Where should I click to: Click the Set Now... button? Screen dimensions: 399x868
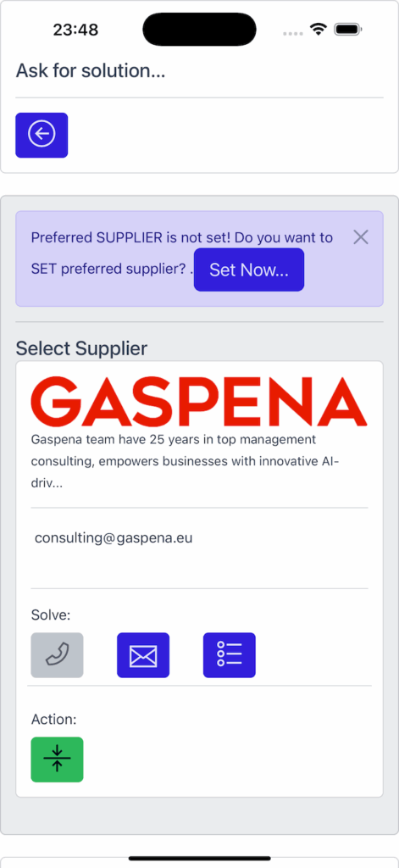(x=249, y=270)
